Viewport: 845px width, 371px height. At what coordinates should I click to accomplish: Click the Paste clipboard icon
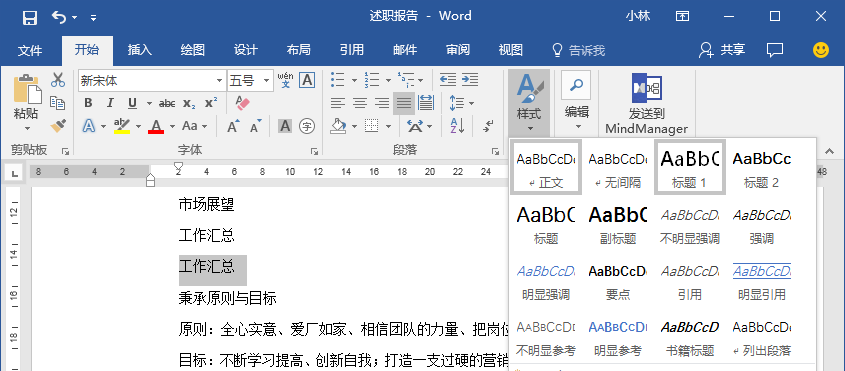point(27,88)
